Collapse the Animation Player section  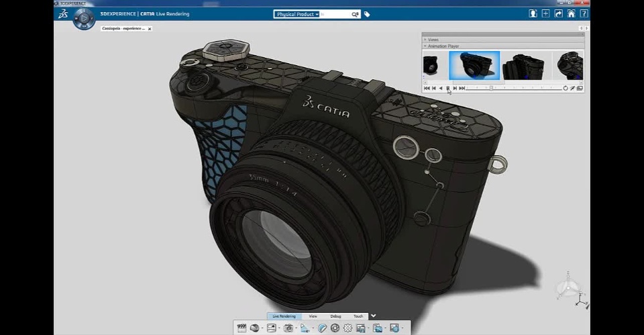[425, 46]
